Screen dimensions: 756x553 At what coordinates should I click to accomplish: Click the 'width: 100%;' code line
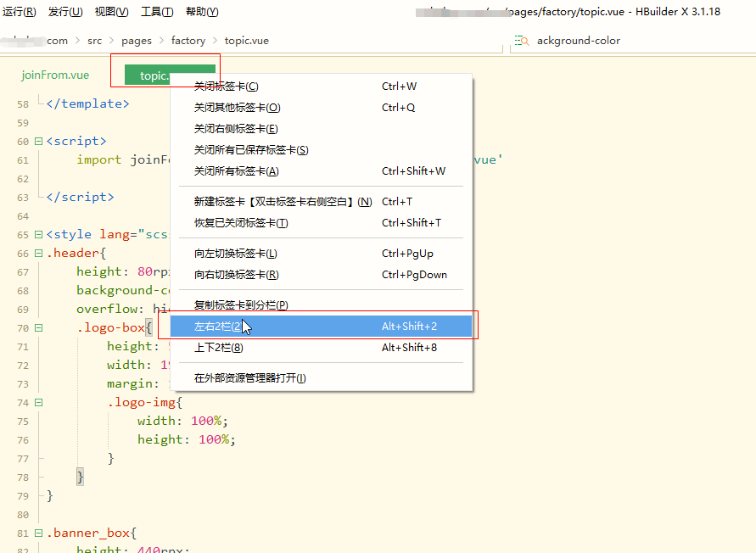[182, 421]
